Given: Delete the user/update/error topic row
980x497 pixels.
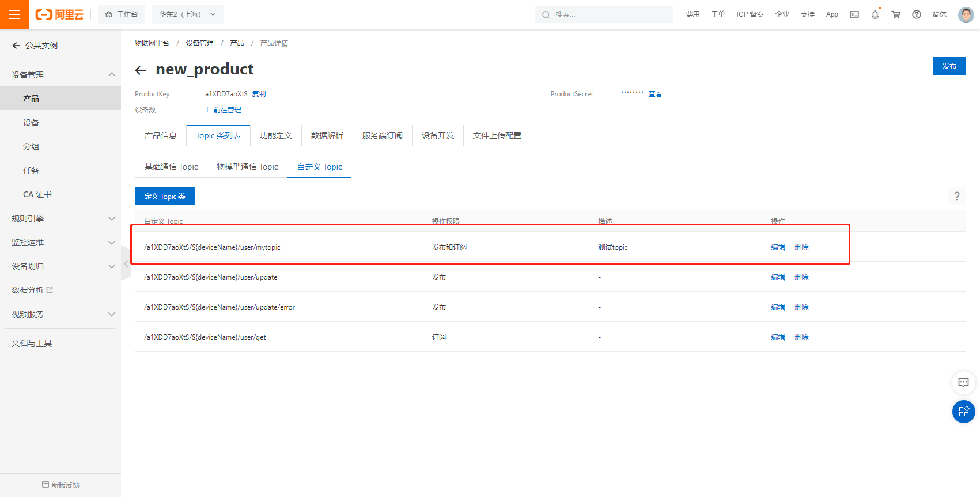Looking at the screenshot, I should (x=802, y=307).
